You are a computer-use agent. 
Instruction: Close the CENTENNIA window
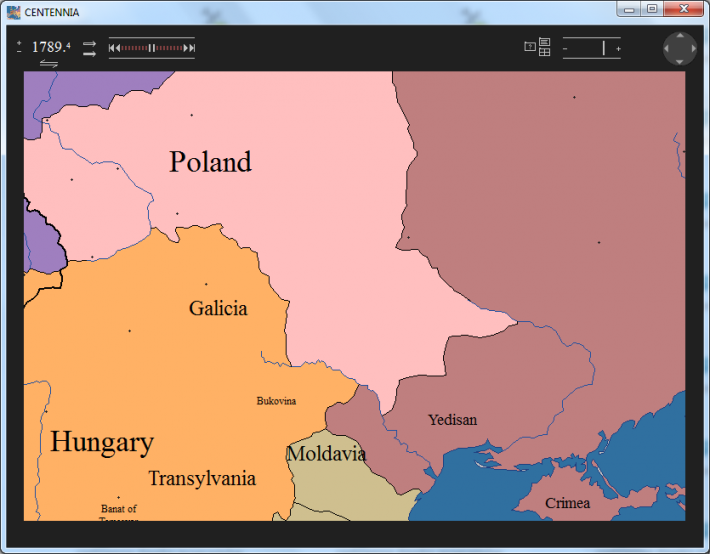click(684, 9)
